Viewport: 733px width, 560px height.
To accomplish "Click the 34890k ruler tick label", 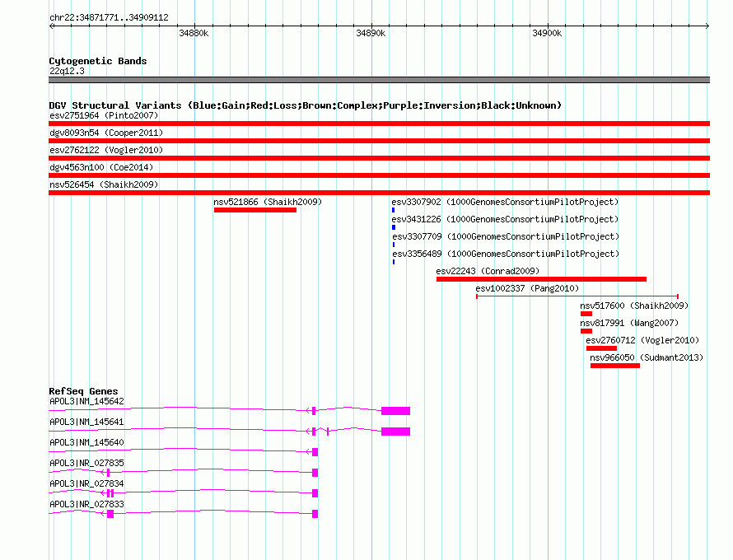I will tap(371, 33).
